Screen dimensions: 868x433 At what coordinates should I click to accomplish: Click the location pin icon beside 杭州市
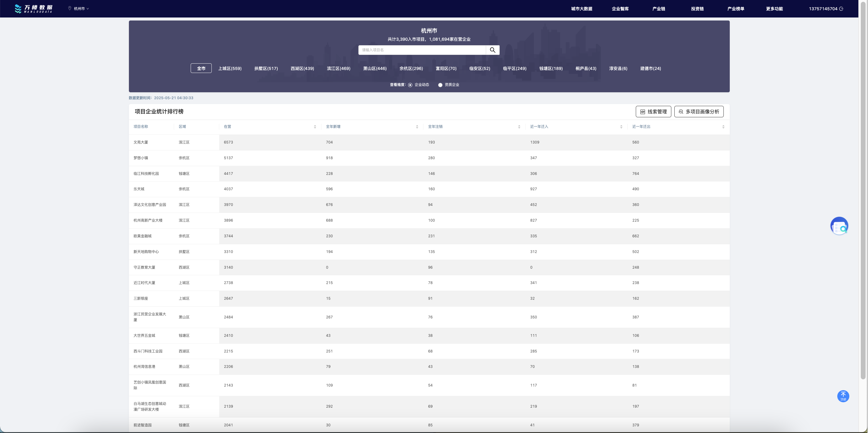[x=70, y=8]
